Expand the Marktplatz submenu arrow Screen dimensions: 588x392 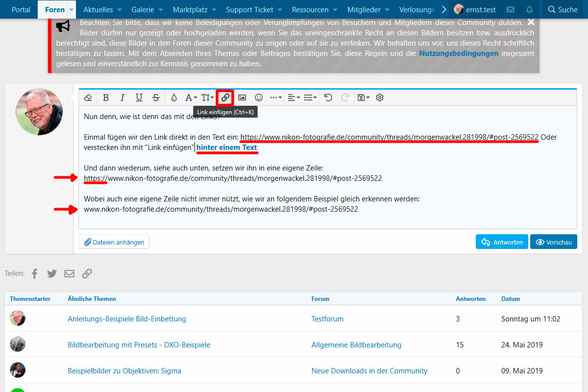coord(214,9)
